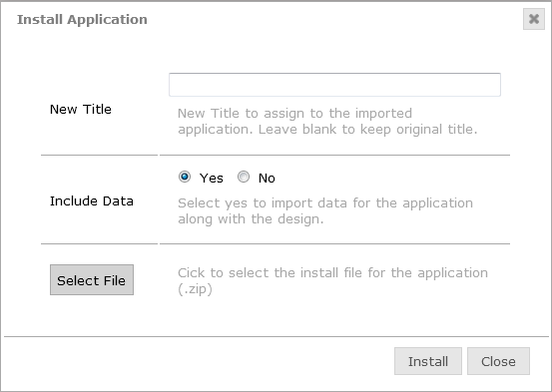Choose the No radio button
The image size is (552, 392).
pos(244,177)
